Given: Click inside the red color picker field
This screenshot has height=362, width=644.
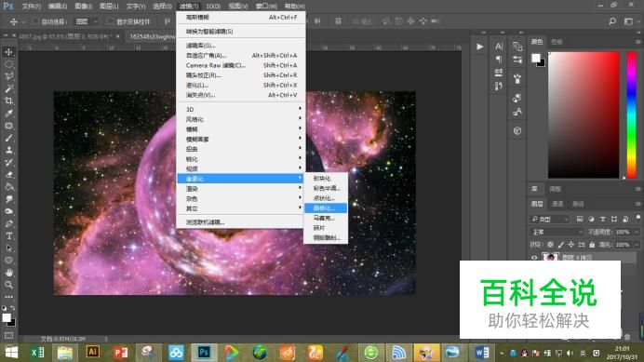Looking at the screenshot, I should coord(584,115).
